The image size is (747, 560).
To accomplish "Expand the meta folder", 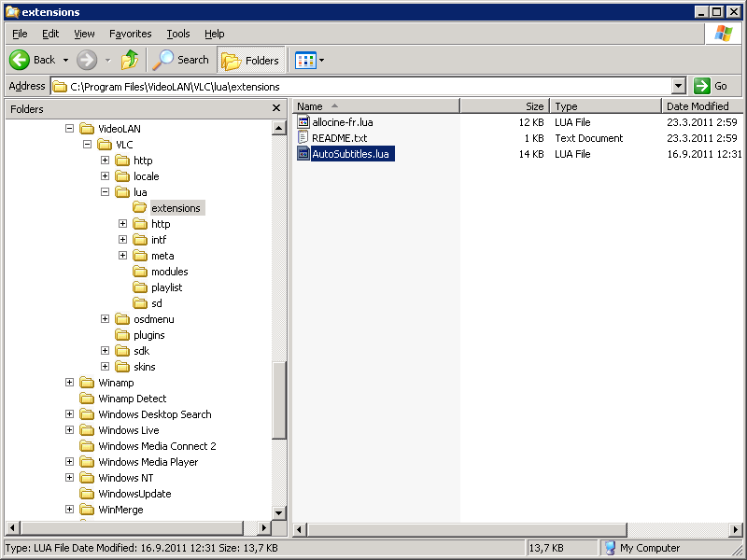I will (122, 256).
